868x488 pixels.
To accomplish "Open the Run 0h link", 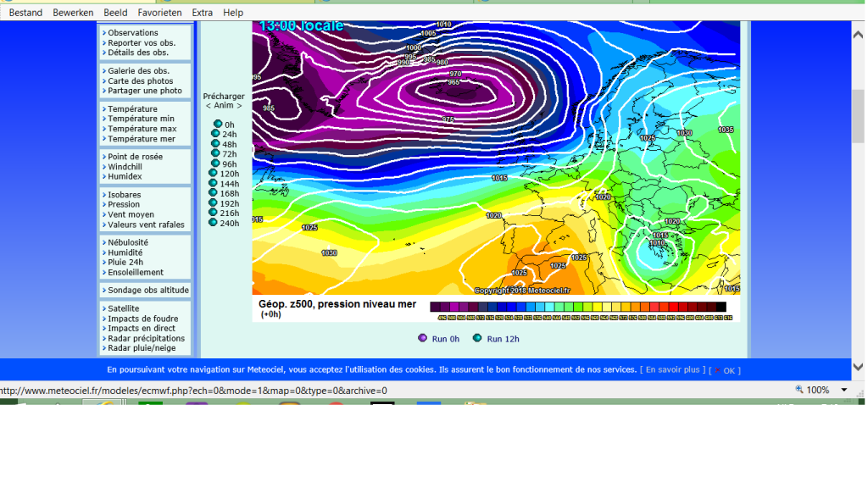I will point(446,339).
